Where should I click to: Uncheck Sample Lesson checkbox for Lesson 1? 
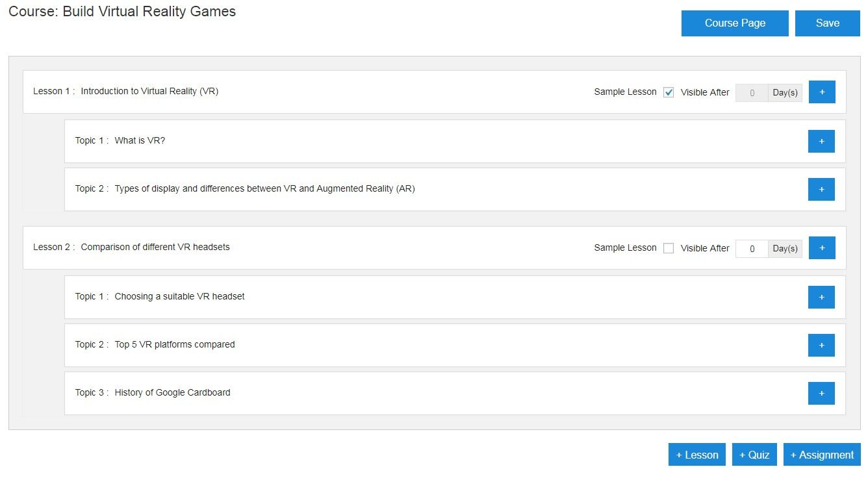click(669, 92)
